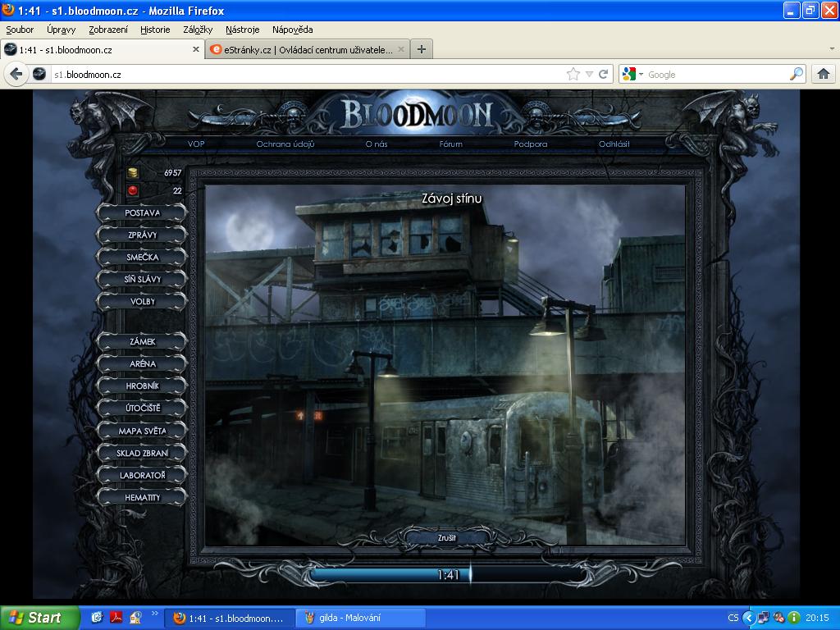Open the Podpora support link
This screenshot has width=840, height=630.
pos(531,144)
